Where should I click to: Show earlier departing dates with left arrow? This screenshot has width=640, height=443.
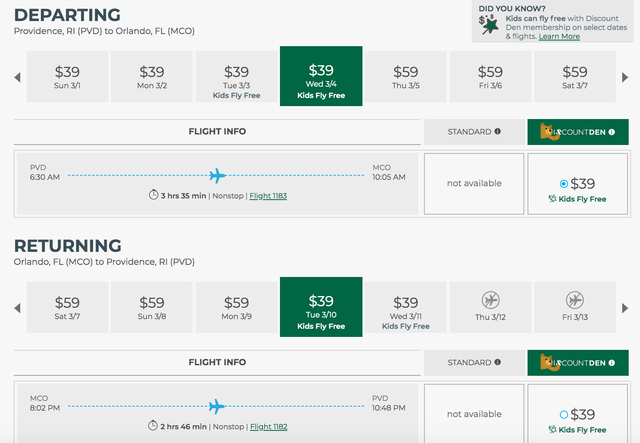(x=17, y=77)
